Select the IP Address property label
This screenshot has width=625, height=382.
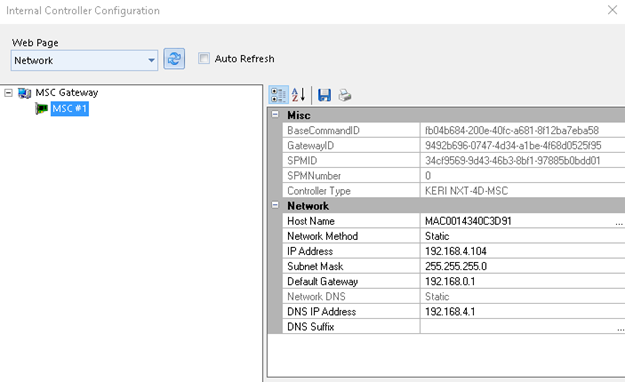tap(310, 251)
